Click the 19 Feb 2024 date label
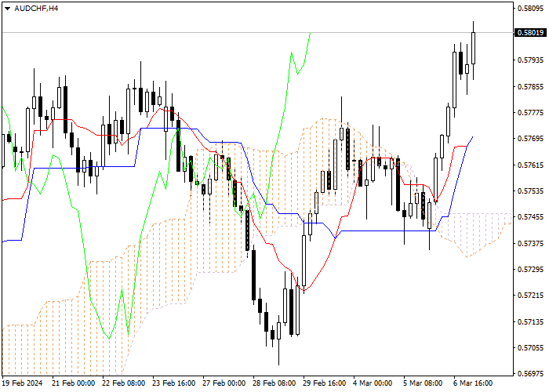Screen dimensions: 549x392 click(x=23, y=383)
